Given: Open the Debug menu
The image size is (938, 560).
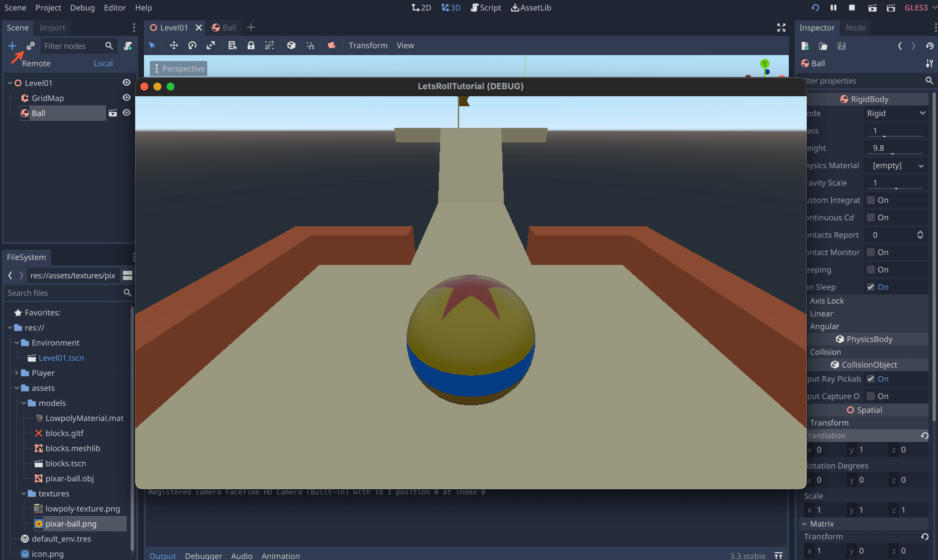Looking at the screenshot, I should pyautogui.click(x=82, y=8).
